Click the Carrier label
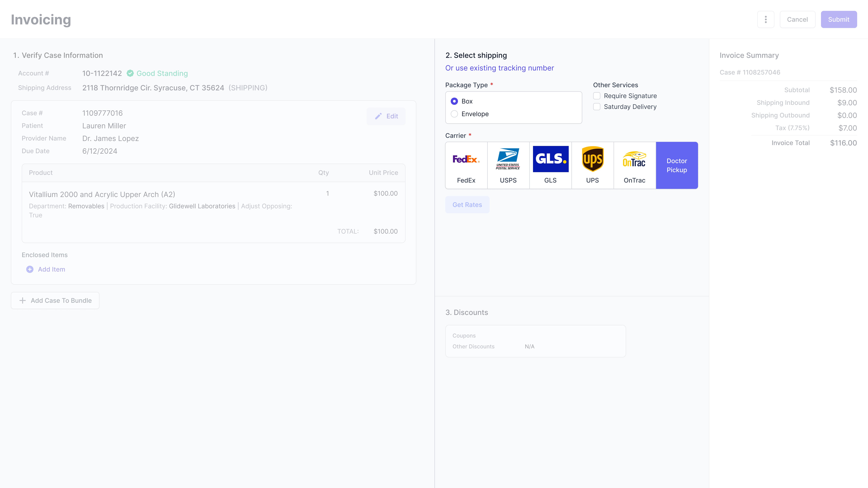The width and height of the screenshot is (868, 488). pos(455,136)
